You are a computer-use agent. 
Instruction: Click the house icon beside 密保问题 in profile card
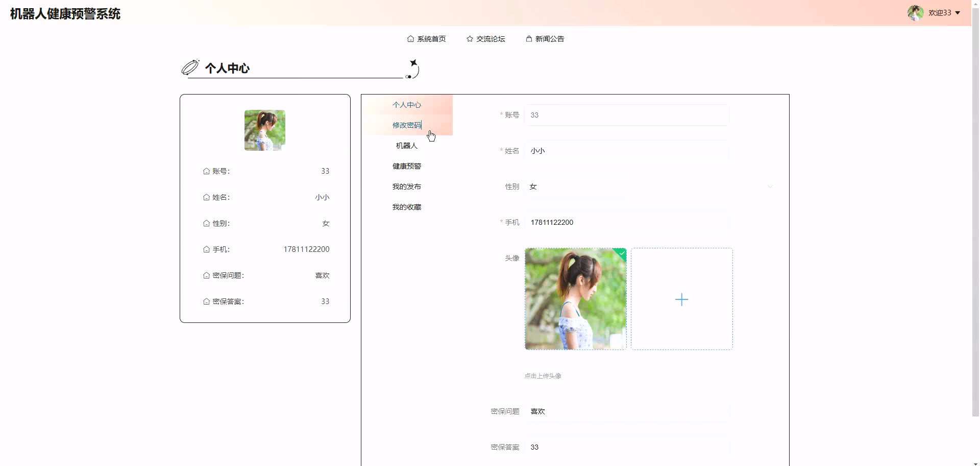[x=206, y=275]
